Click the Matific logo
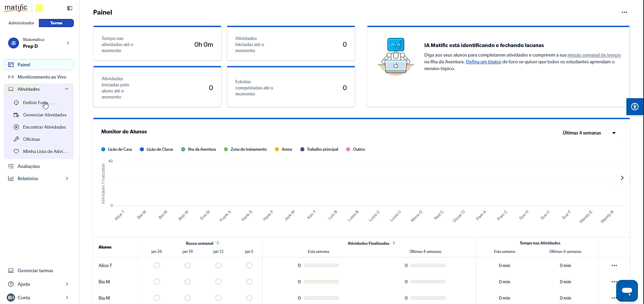This screenshot has height=304, width=644. 16,8
